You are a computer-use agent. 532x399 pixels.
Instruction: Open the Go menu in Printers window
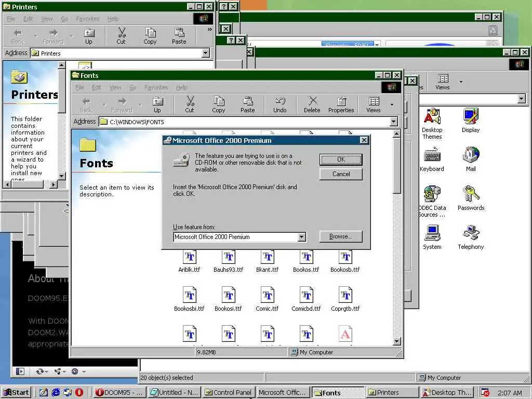(64, 19)
